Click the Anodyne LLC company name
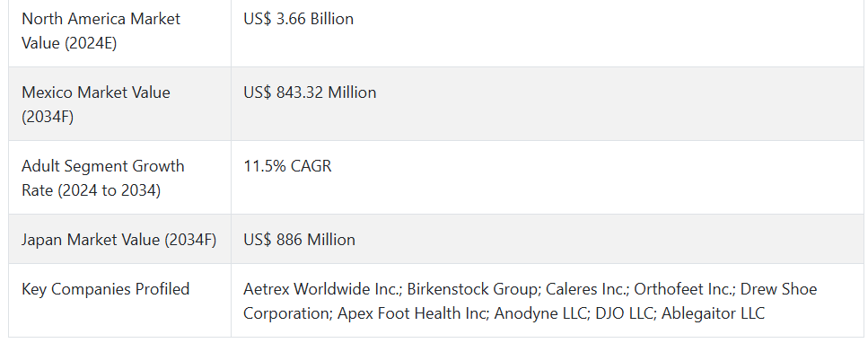The width and height of the screenshot is (868, 343). (540, 313)
